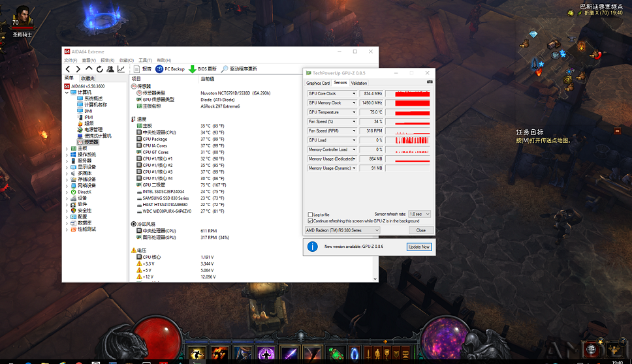Switch to 收藏夹 tab in AIDA64

[x=87, y=78]
